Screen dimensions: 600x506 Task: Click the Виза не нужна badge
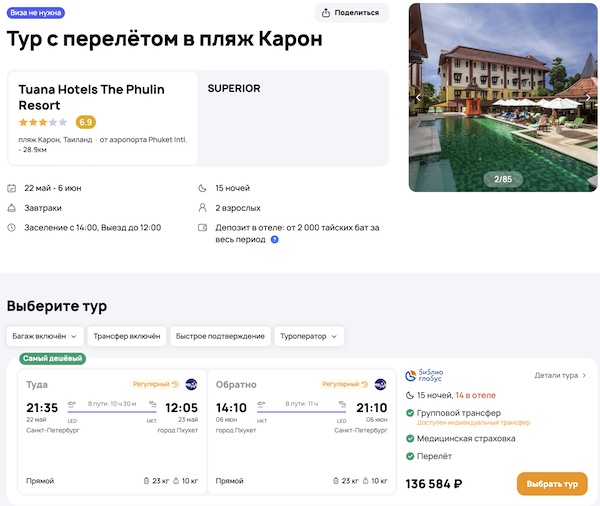click(35, 13)
